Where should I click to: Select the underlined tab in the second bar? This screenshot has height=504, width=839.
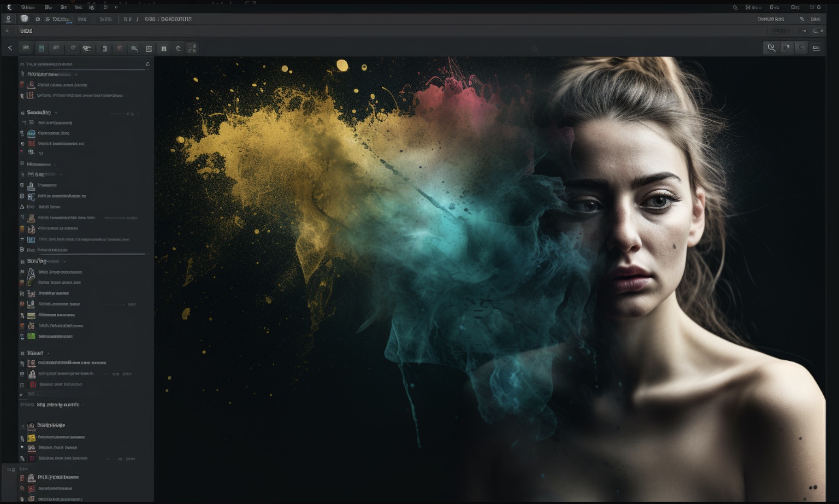point(61,19)
